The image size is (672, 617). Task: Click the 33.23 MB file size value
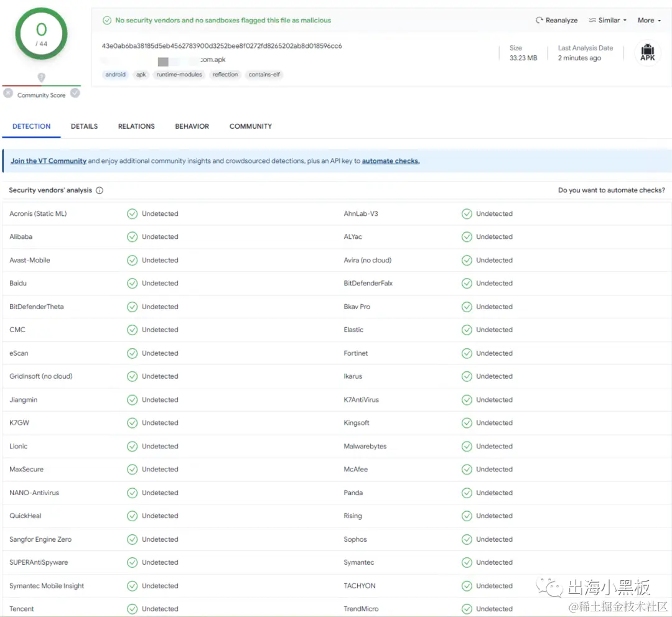click(523, 58)
